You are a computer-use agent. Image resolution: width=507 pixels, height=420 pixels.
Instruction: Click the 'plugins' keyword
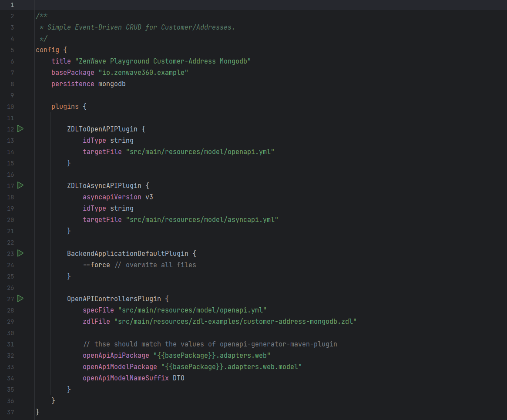click(x=65, y=106)
